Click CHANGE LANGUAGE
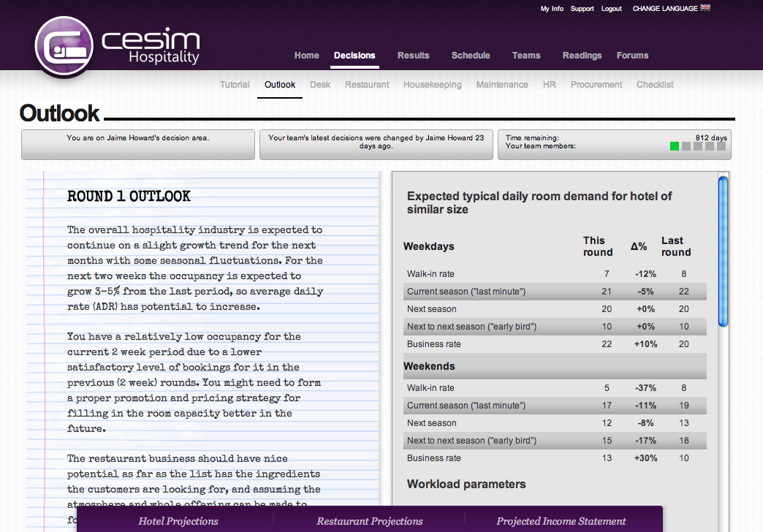 pos(665,9)
